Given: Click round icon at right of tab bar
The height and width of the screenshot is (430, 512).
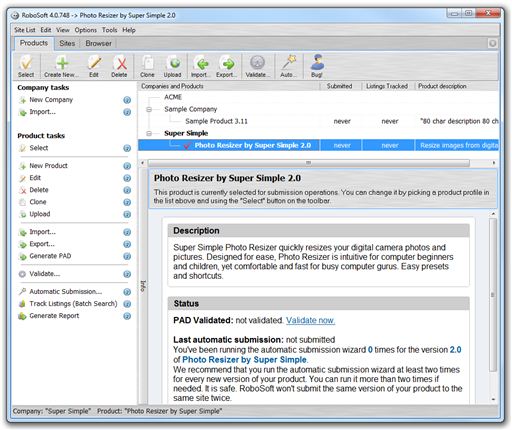Looking at the screenshot, I should 493,43.
